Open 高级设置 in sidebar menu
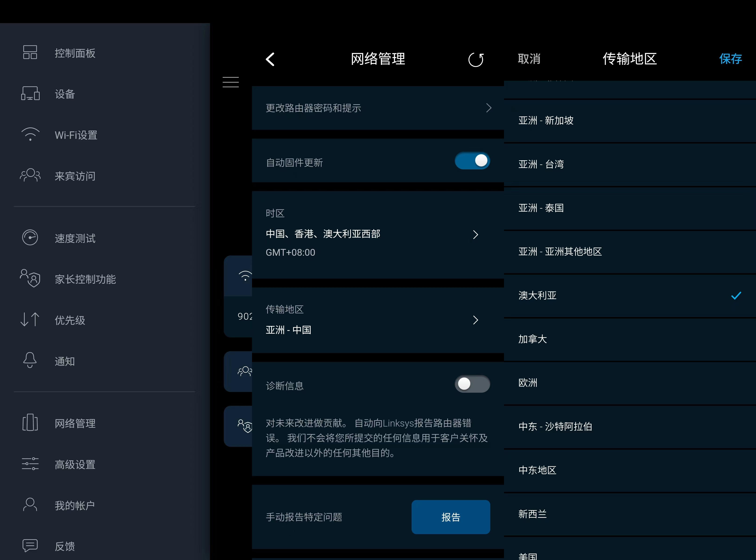756x560 pixels. pyautogui.click(x=75, y=464)
